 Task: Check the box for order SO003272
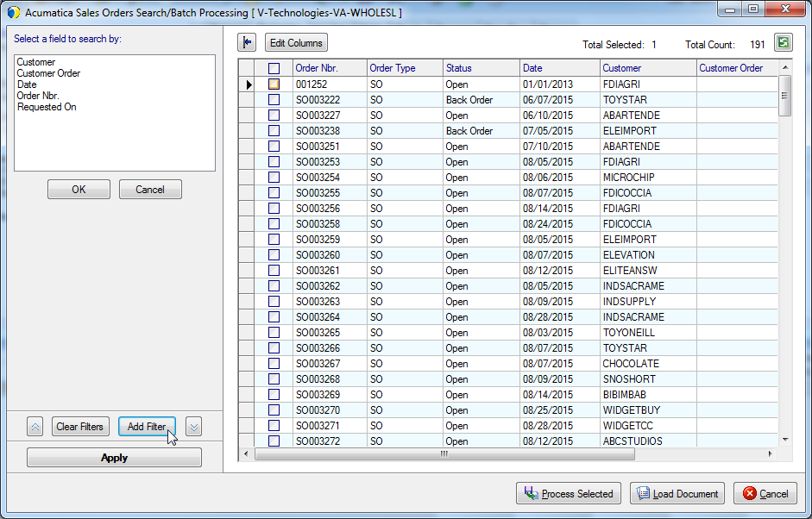(x=274, y=441)
